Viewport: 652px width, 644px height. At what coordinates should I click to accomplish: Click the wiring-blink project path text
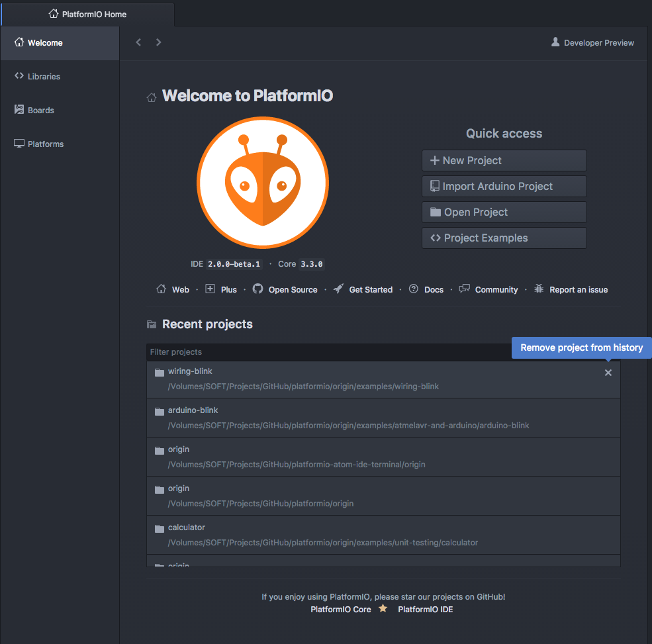click(x=303, y=387)
